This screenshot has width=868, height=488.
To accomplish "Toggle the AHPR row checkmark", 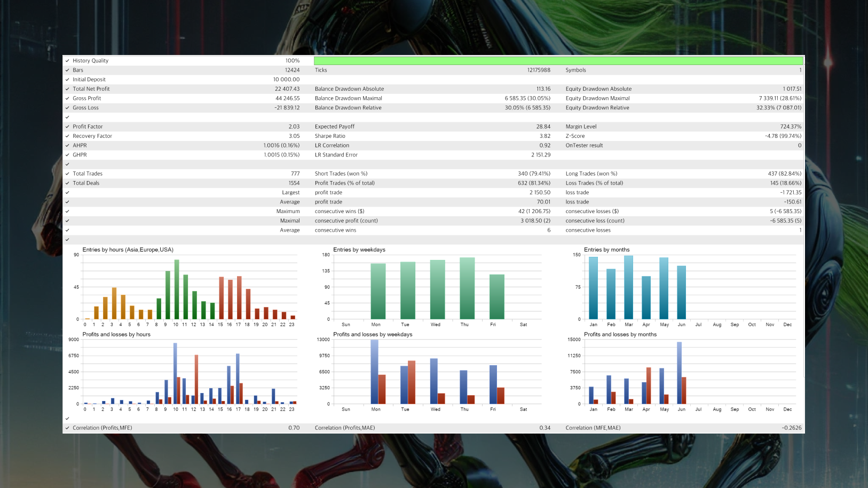I will point(68,145).
